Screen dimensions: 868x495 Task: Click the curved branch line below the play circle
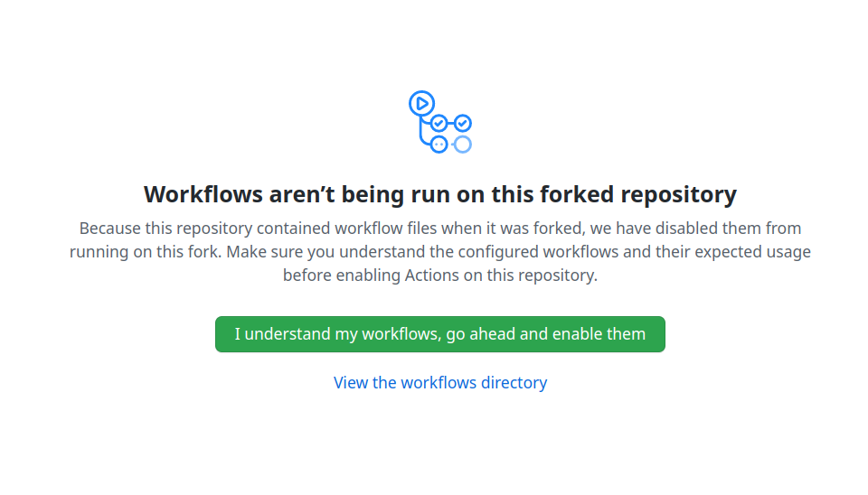pyautogui.click(x=422, y=134)
